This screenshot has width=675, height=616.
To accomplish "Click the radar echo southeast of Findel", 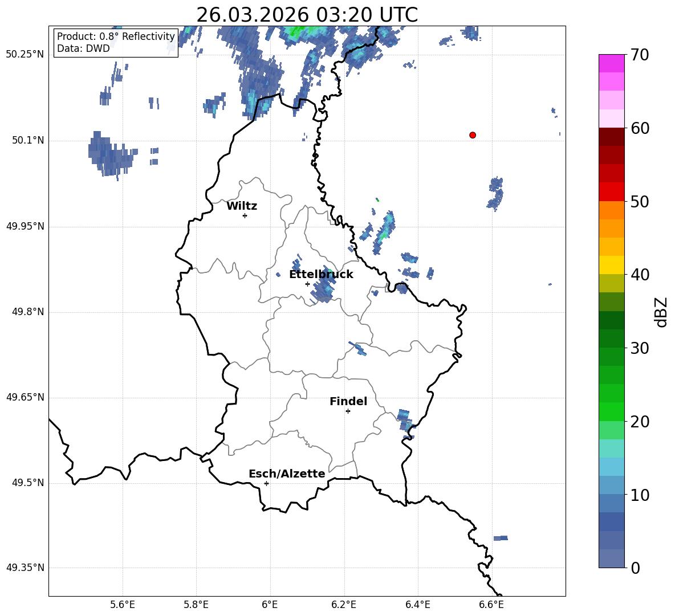I will click(x=405, y=423).
